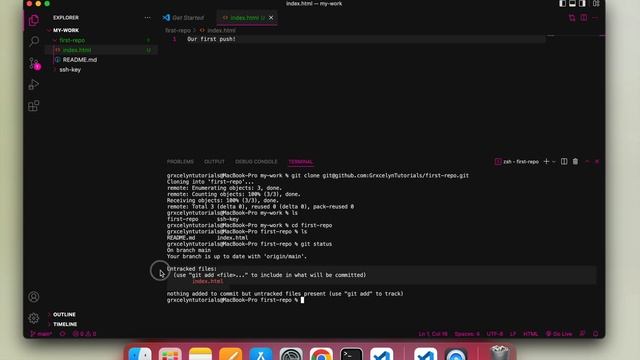The width and height of the screenshot is (640, 360).
Task: Change encoding via UTF-8 status item
Action: coord(495,334)
